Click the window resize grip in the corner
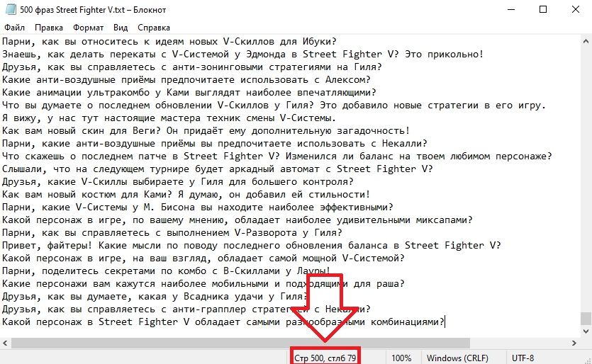592x364 pixels. (x=587, y=360)
